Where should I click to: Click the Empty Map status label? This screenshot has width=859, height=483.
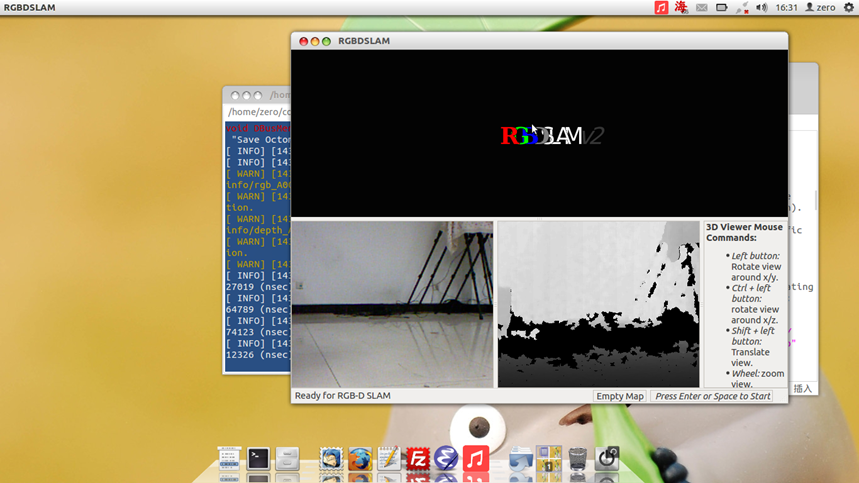coord(620,396)
